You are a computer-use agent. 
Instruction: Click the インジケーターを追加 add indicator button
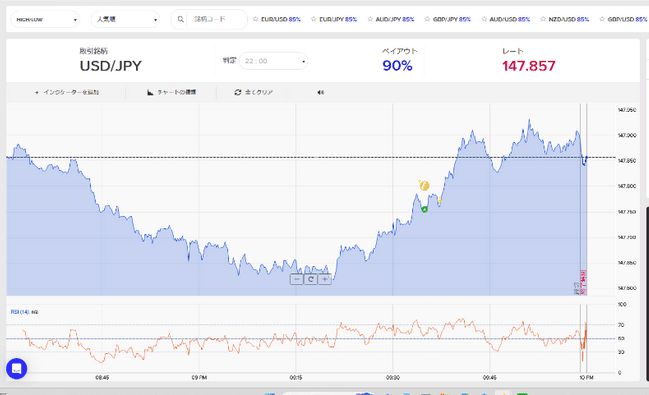(x=67, y=92)
